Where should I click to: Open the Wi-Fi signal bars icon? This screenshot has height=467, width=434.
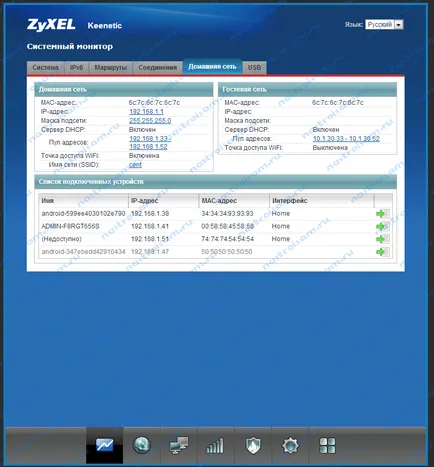[x=215, y=445]
